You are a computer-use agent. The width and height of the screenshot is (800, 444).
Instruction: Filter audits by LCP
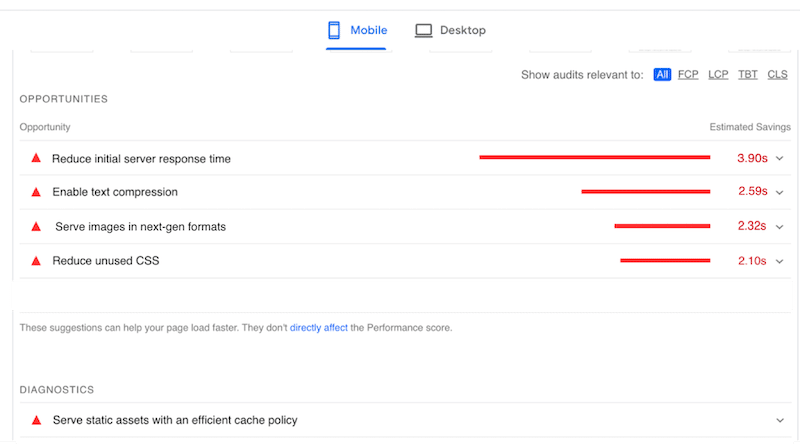pos(718,75)
